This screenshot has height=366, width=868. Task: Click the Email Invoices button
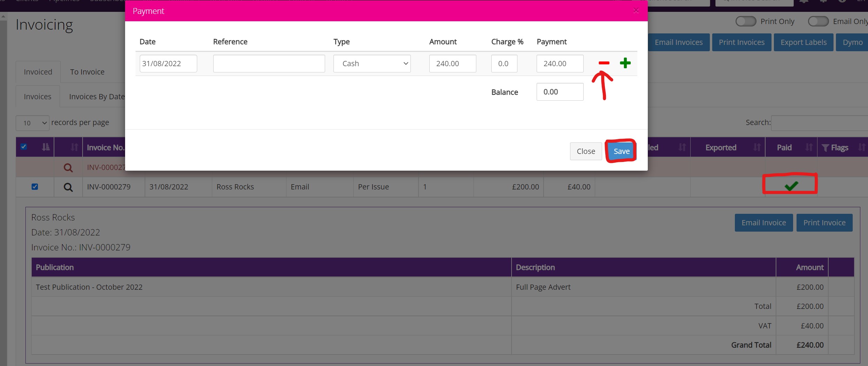[x=678, y=42]
